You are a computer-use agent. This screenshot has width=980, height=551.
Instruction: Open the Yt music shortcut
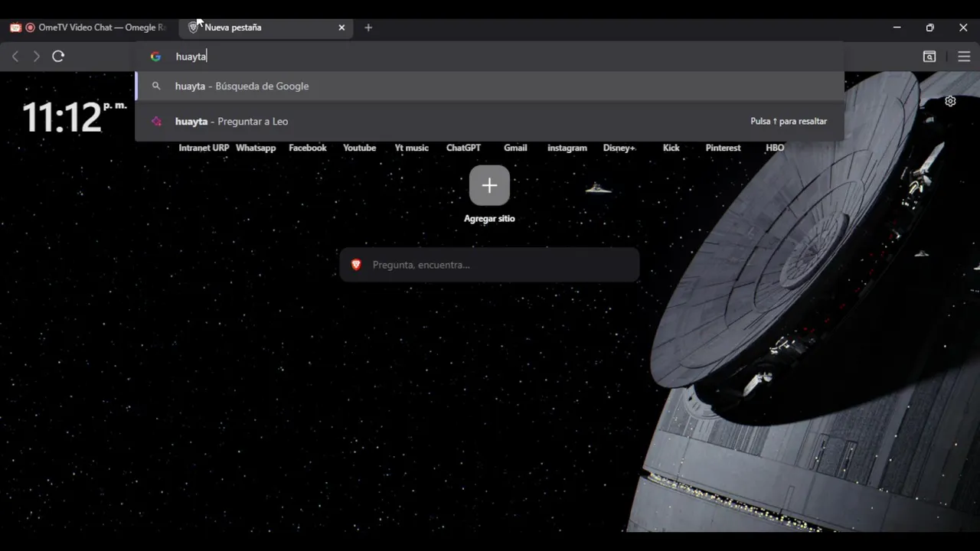(x=412, y=148)
